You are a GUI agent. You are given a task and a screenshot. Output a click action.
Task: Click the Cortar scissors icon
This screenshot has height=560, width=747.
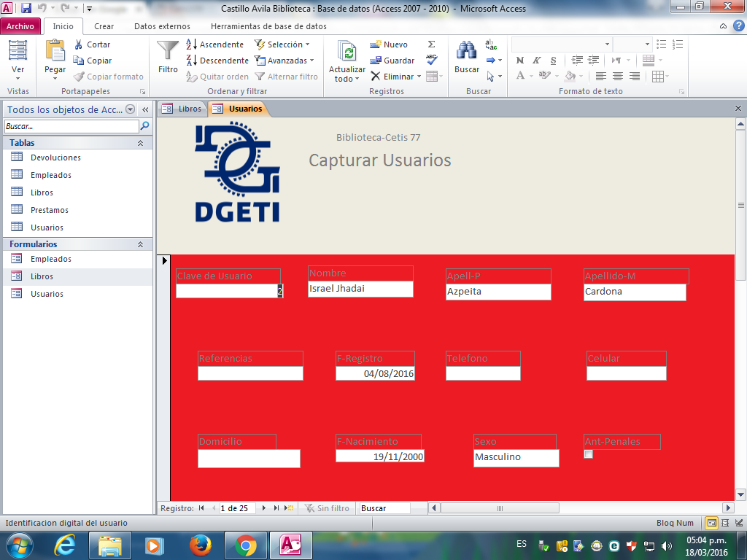coord(80,44)
